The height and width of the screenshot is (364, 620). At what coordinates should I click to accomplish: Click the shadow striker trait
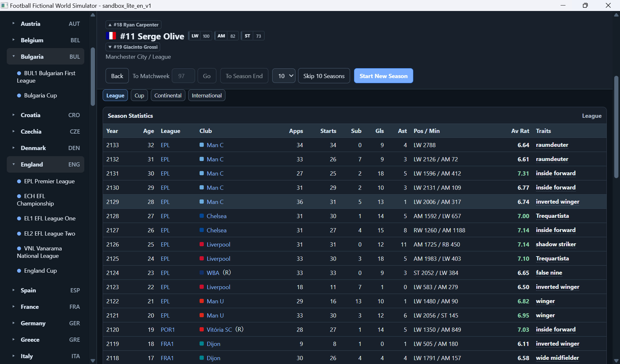(556, 244)
